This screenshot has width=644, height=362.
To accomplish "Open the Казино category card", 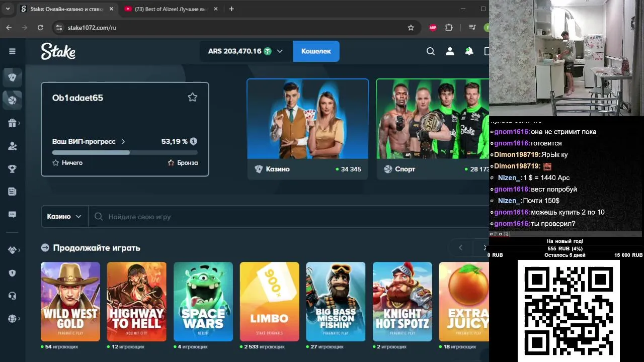I will point(307,129).
